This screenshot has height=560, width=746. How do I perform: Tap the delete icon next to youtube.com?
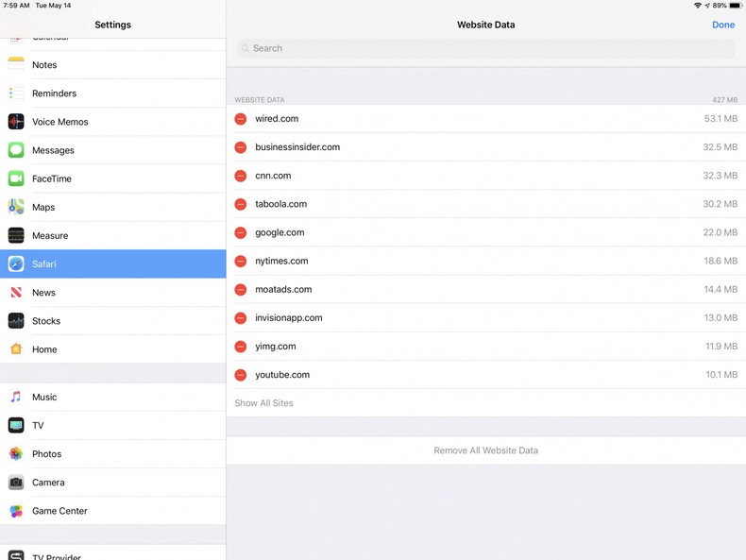(241, 375)
